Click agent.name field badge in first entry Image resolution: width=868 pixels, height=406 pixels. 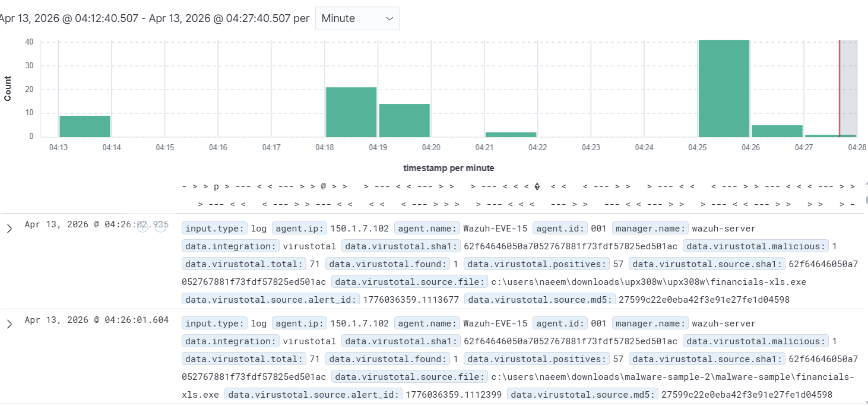(x=427, y=229)
